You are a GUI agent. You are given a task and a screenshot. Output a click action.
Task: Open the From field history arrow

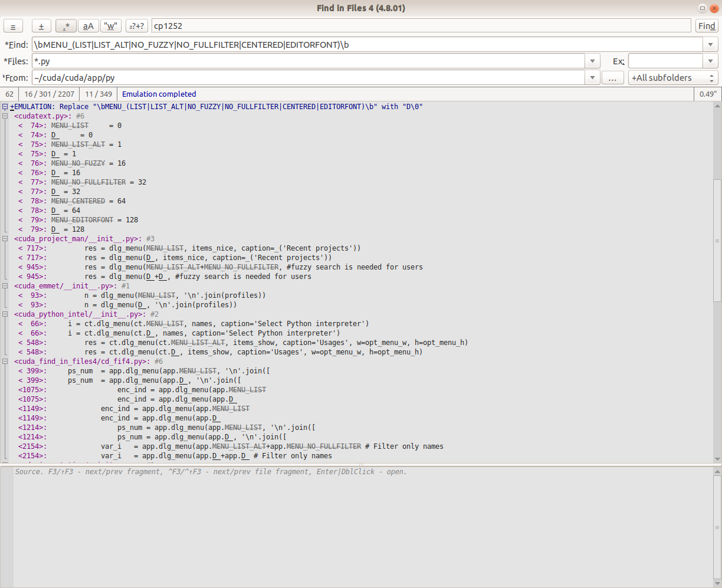(x=592, y=77)
